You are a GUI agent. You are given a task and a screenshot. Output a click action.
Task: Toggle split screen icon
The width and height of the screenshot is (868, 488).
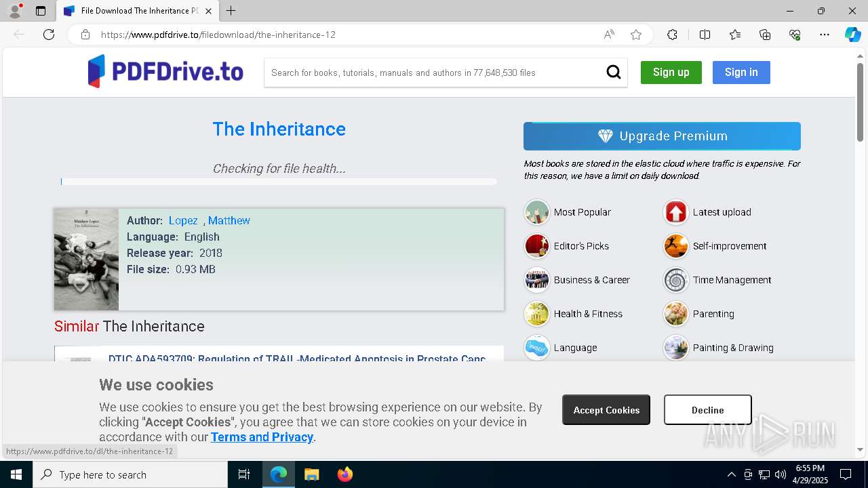coord(705,35)
